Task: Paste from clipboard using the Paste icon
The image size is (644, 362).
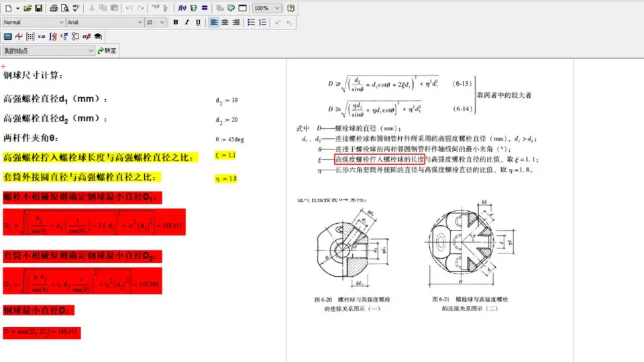Action: [x=115, y=8]
